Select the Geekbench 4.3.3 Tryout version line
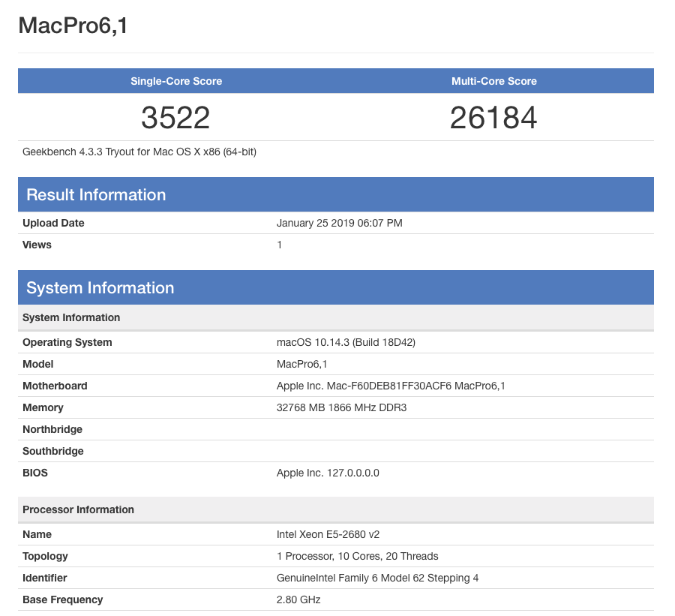 139,152
